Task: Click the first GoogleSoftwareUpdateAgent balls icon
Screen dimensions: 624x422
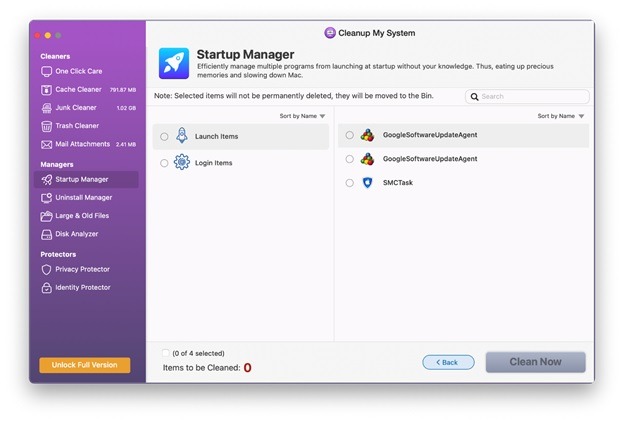Action: point(367,135)
